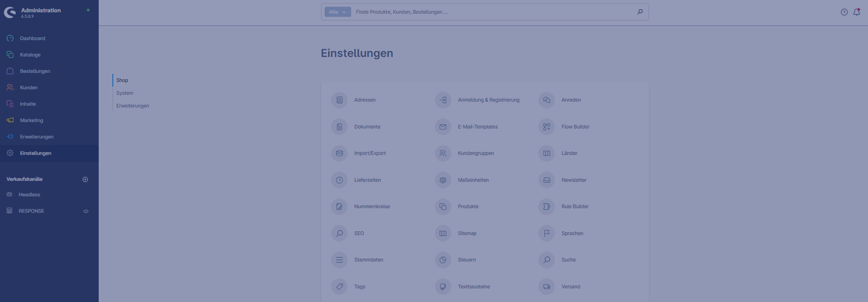Screen dimensions: 868x302
Task: Click the Suche magnifier icon
Action: [546, 260]
